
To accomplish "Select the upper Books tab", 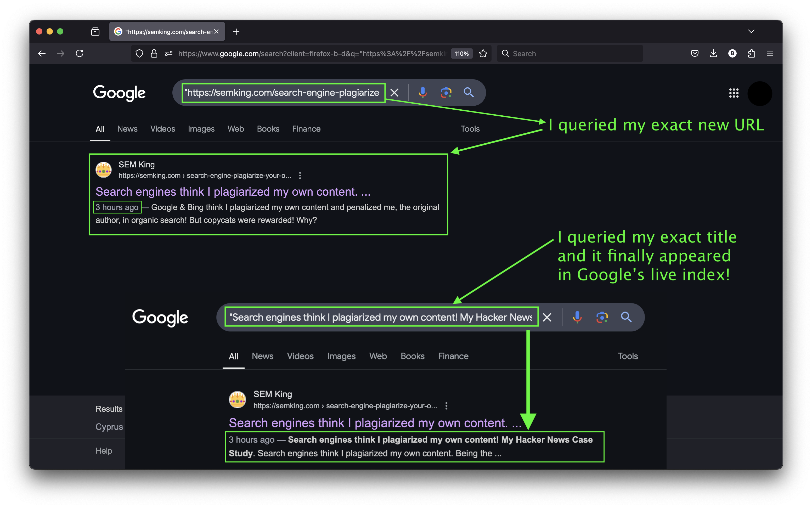I will tap(268, 129).
